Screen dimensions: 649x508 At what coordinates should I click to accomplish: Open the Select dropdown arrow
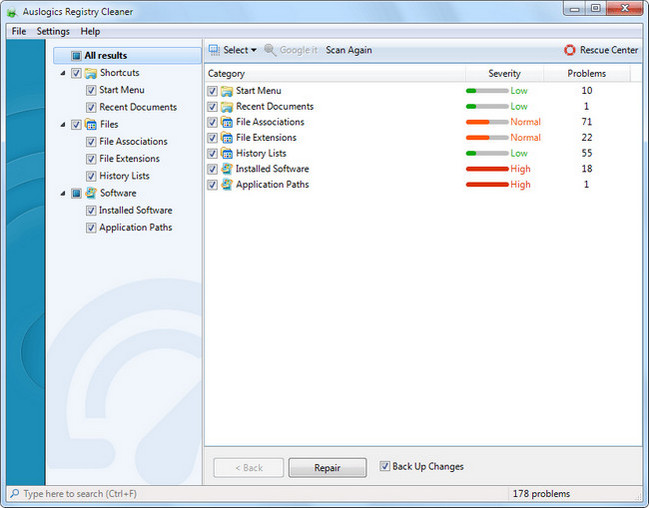click(254, 50)
